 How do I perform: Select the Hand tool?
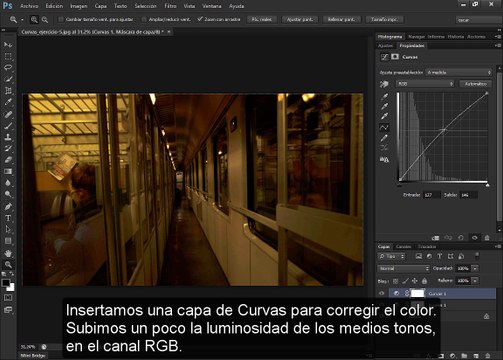[8, 253]
